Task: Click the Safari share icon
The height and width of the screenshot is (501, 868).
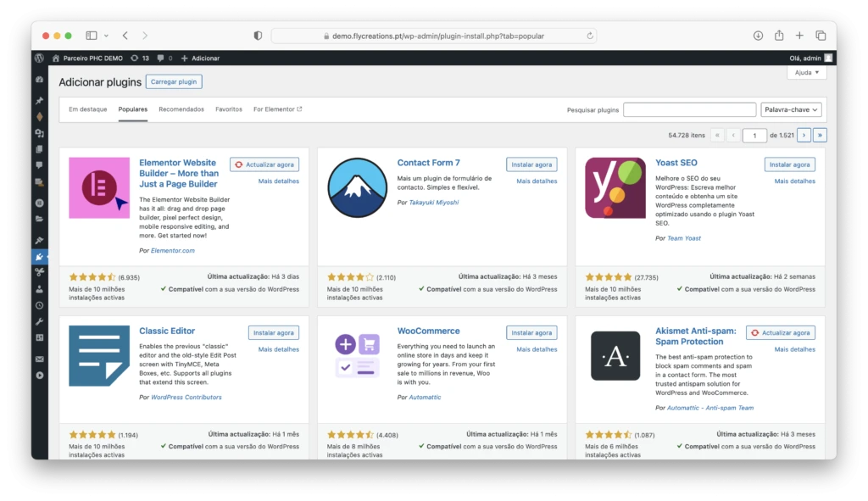Action: coord(779,36)
